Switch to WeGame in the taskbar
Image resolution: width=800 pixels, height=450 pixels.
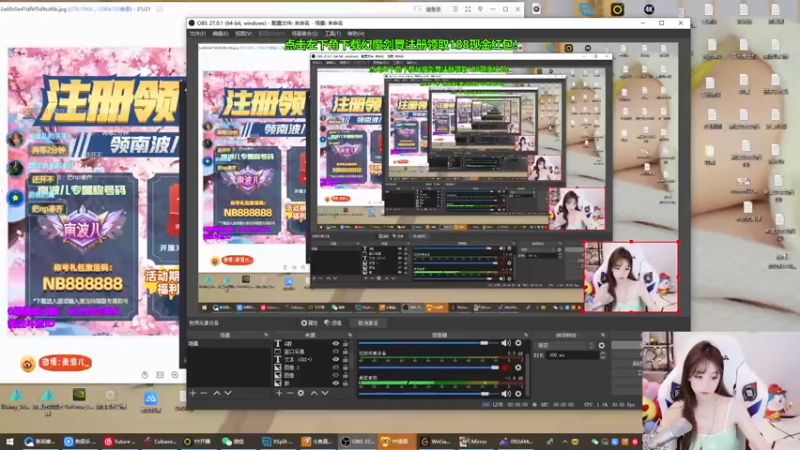point(435,441)
